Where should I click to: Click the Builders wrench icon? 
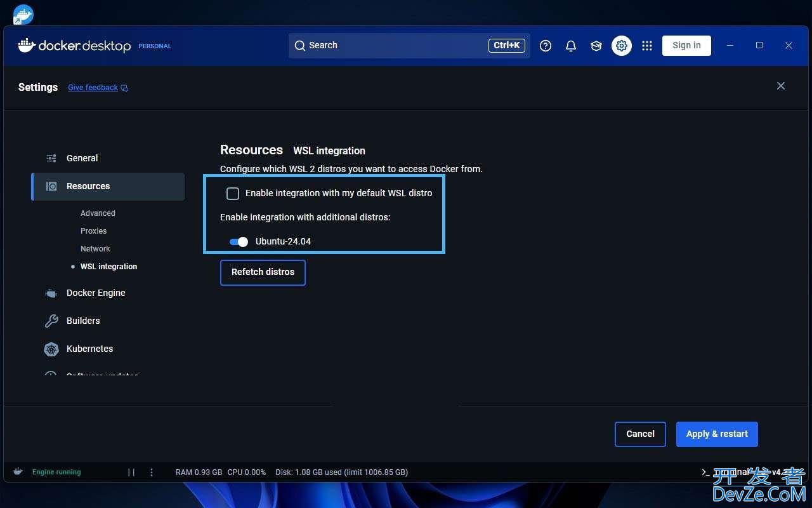click(x=51, y=321)
